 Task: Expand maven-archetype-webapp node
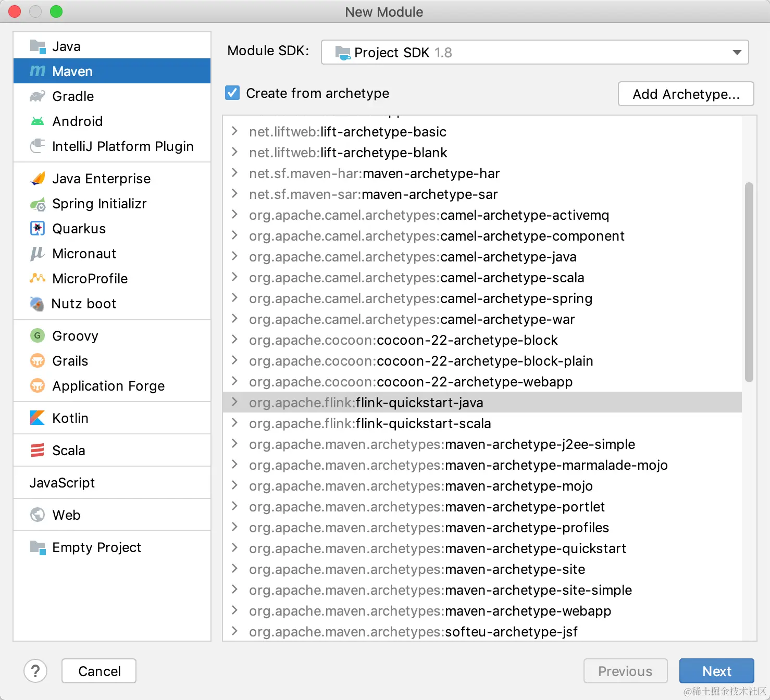pyautogui.click(x=234, y=610)
